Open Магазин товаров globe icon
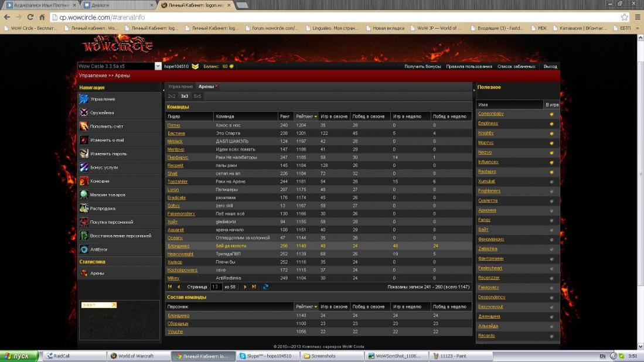 84,194
